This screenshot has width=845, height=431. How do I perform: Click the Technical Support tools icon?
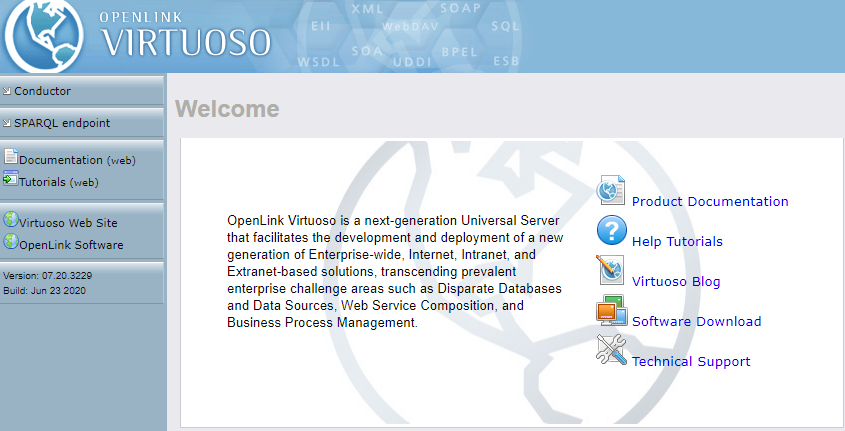[x=612, y=350]
